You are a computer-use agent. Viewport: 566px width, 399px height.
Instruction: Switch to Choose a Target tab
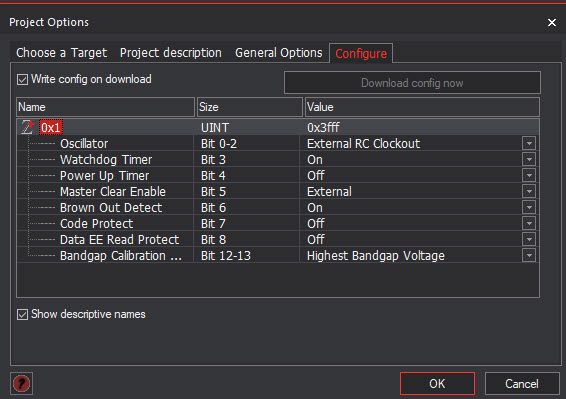61,53
